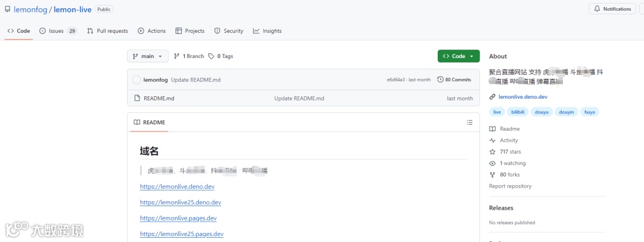The image size is (644, 242).
Task: Open the Pull requests tab
Action: click(x=107, y=31)
